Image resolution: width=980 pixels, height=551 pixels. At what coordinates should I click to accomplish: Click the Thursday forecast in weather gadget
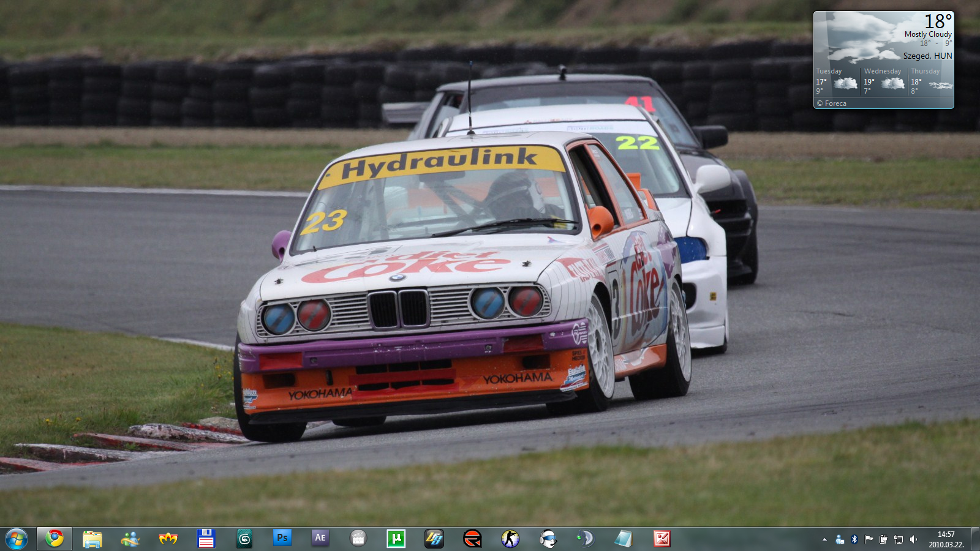click(931, 82)
